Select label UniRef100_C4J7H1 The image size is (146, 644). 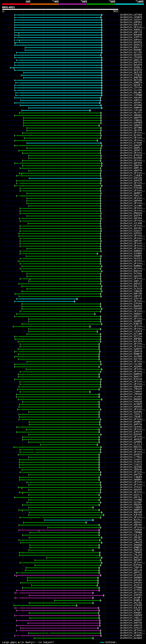click(x=131, y=90)
